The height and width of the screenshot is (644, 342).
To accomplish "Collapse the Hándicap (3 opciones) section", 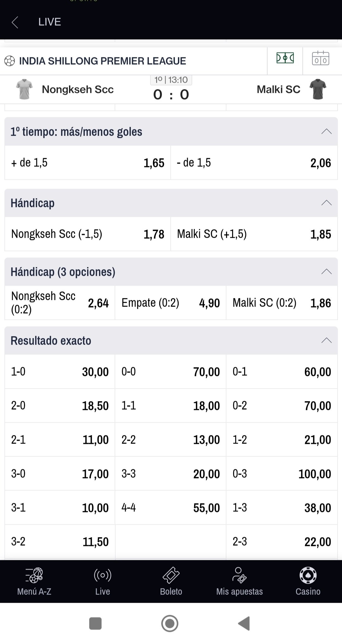I will [326, 271].
